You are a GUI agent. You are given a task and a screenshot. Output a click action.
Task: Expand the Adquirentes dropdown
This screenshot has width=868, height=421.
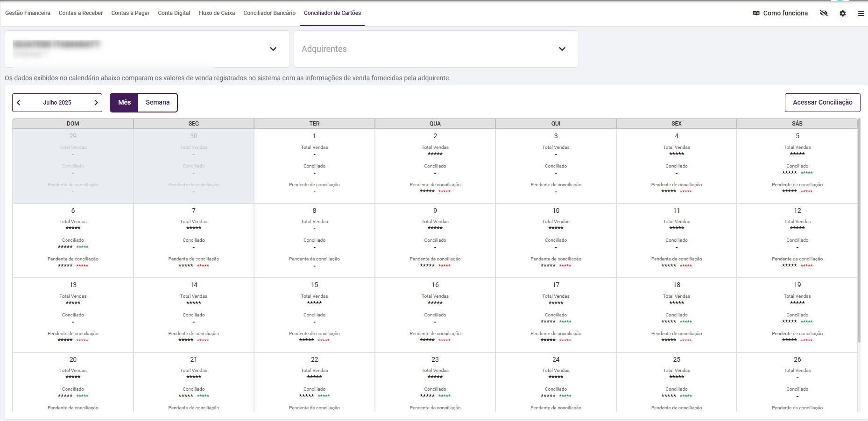tap(562, 49)
